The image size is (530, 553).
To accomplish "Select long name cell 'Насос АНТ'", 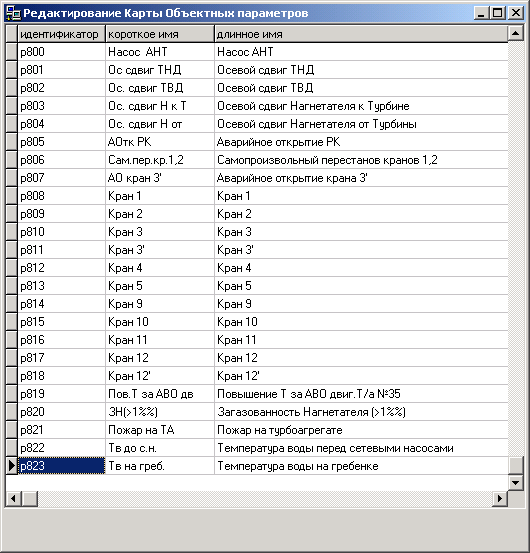I will point(361,52).
